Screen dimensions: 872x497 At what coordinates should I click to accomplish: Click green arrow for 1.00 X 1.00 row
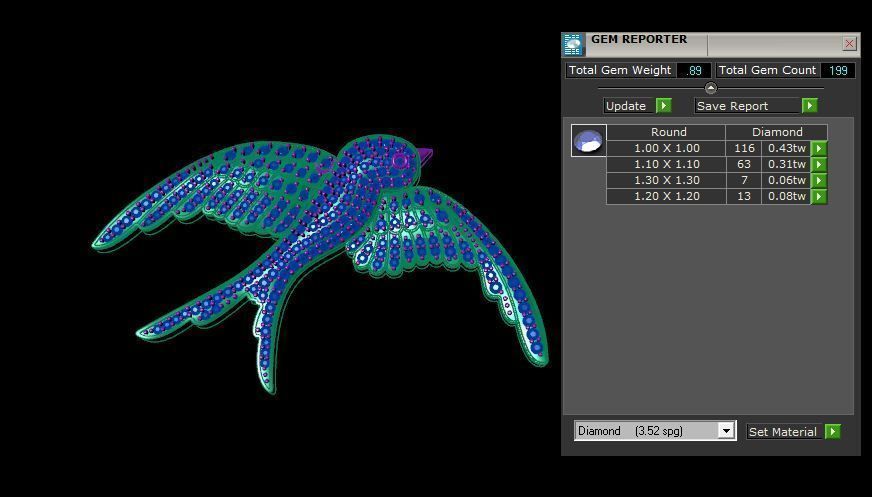(x=819, y=148)
